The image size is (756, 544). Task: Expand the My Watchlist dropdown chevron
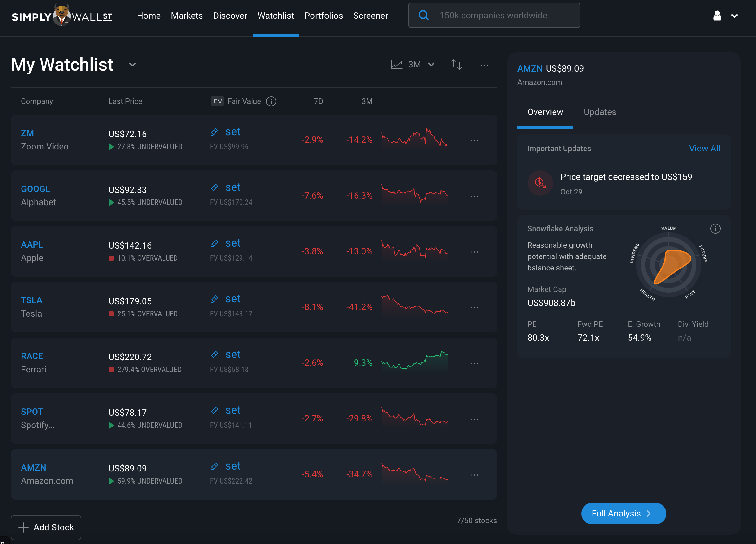click(132, 65)
